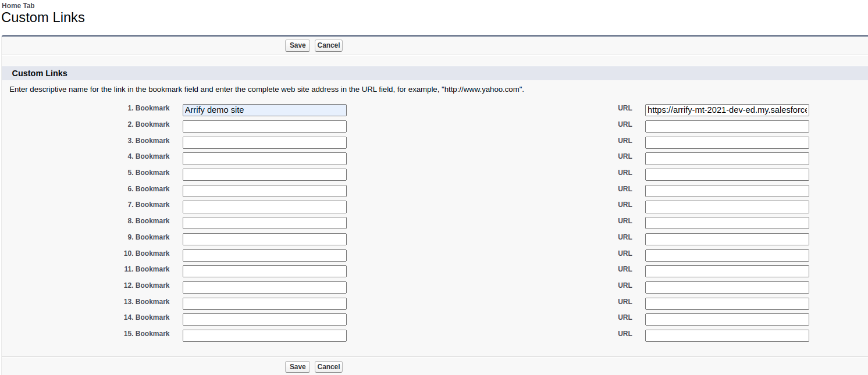The width and height of the screenshot is (868, 375).
Task: Focus the 7. Bookmark name field
Action: (265, 206)
